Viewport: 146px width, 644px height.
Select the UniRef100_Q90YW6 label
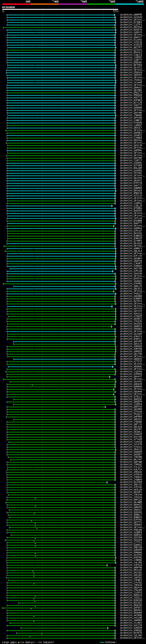tap(131, 113)
